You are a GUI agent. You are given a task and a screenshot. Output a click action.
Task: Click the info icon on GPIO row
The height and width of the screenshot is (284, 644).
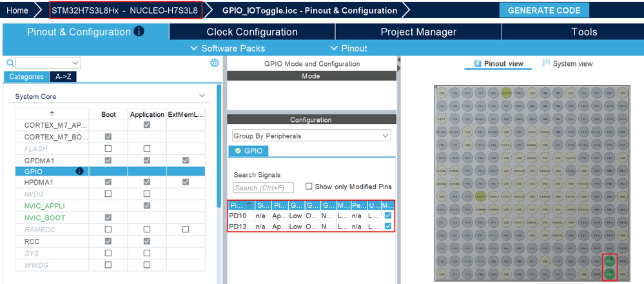(x=80, y=171)
